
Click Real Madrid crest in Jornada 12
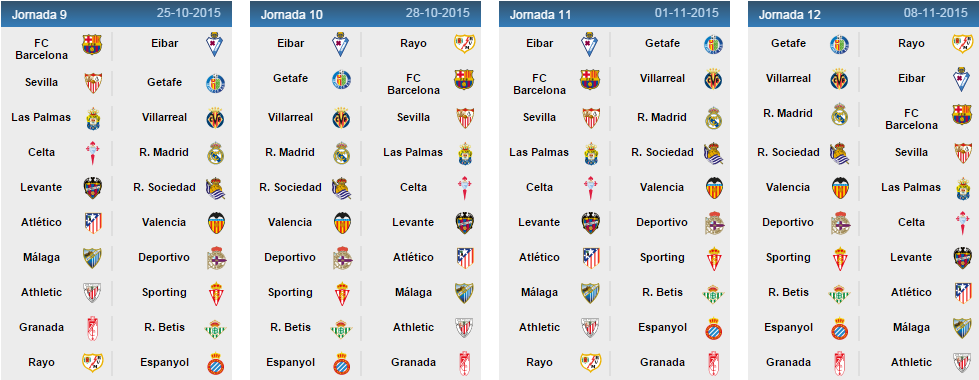[840, 114]
